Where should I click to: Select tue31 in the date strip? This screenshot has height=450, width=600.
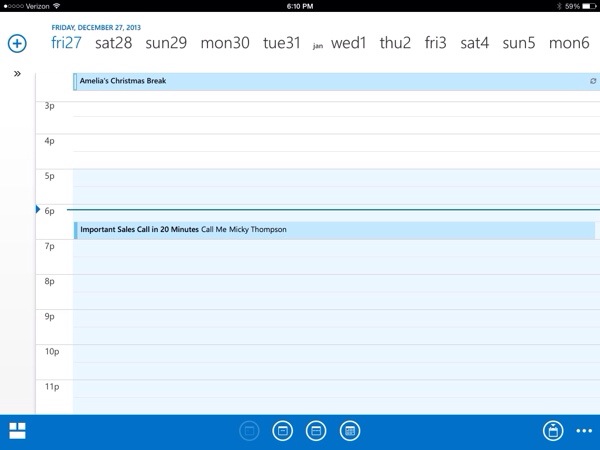(282, 42)
